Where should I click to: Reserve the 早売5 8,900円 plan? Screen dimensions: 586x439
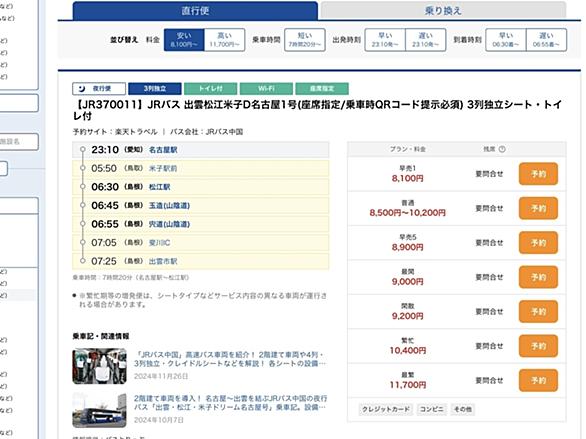[x=538, y=243]
